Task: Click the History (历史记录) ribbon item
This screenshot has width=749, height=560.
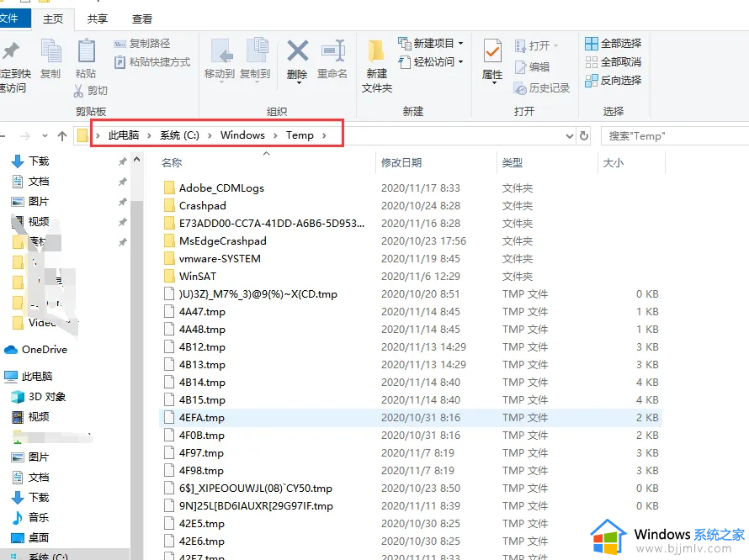Action: click(x=542, y=88)
